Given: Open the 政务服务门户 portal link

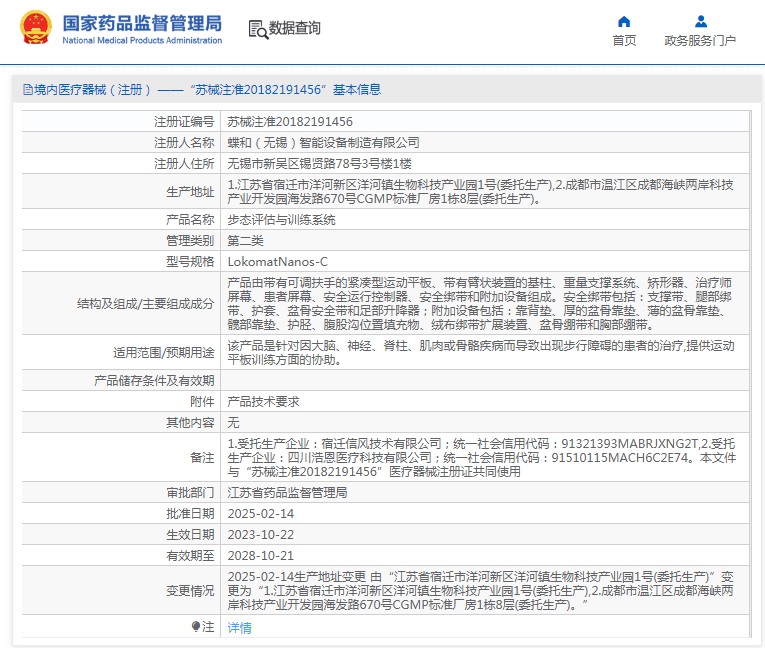Looking at the screenshot, I should point(700,40).
